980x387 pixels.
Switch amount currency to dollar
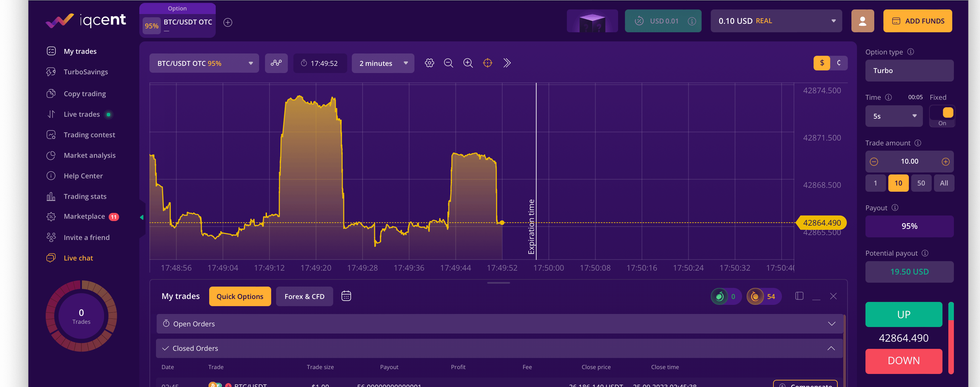tap(822, 63)
